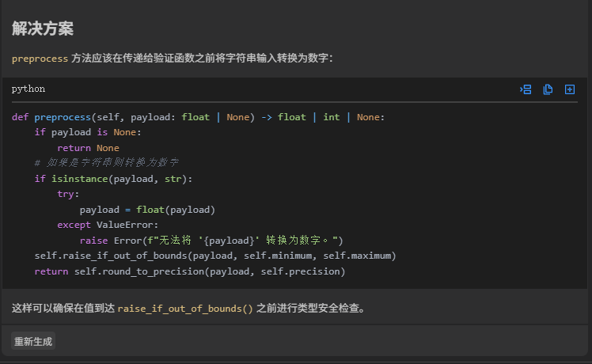Screen dimensions: 592x364
Task: Click the 'if isinstance(payload, str):' line
Action: 114,179
